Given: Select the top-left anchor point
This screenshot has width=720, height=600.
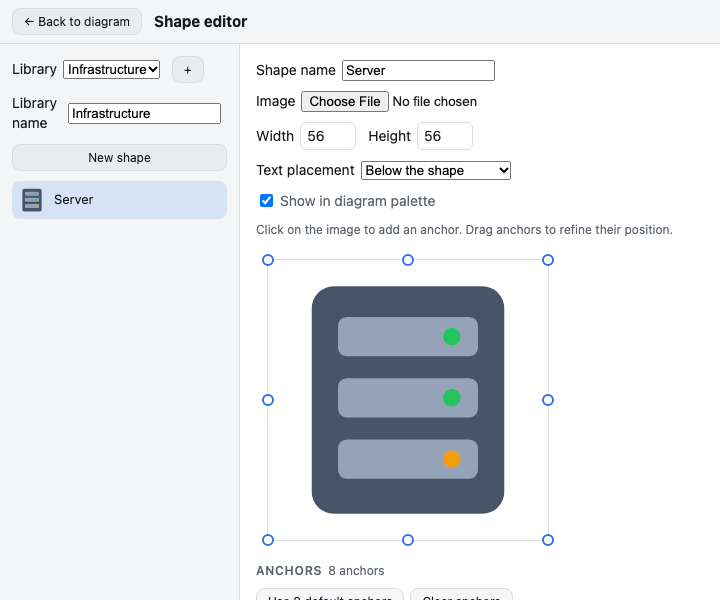Looking at the screenshot, I should pos(268,260).
